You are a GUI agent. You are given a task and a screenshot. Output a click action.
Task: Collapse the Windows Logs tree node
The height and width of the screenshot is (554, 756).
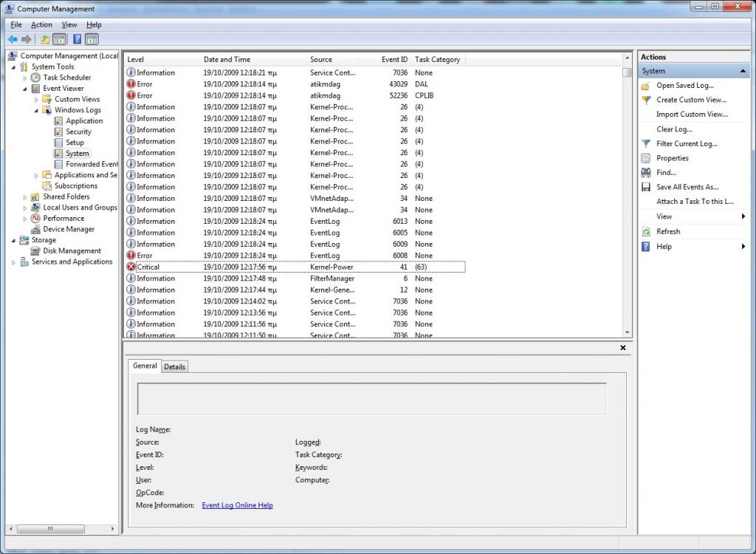point(37,110)
